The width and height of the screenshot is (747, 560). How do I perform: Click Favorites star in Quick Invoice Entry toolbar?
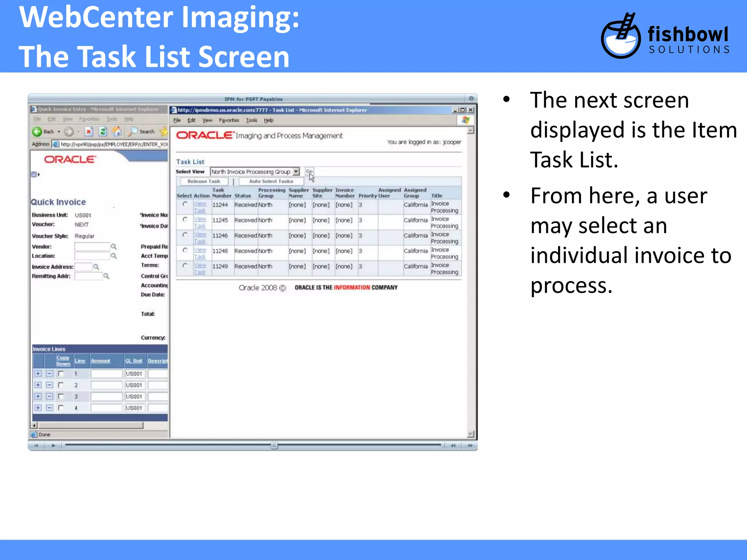coord(164,131)
